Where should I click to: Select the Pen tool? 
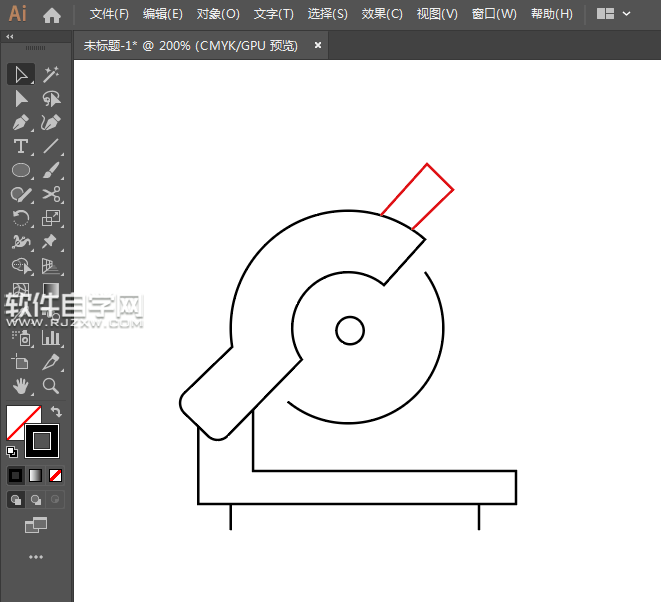(x=21, y=122)
